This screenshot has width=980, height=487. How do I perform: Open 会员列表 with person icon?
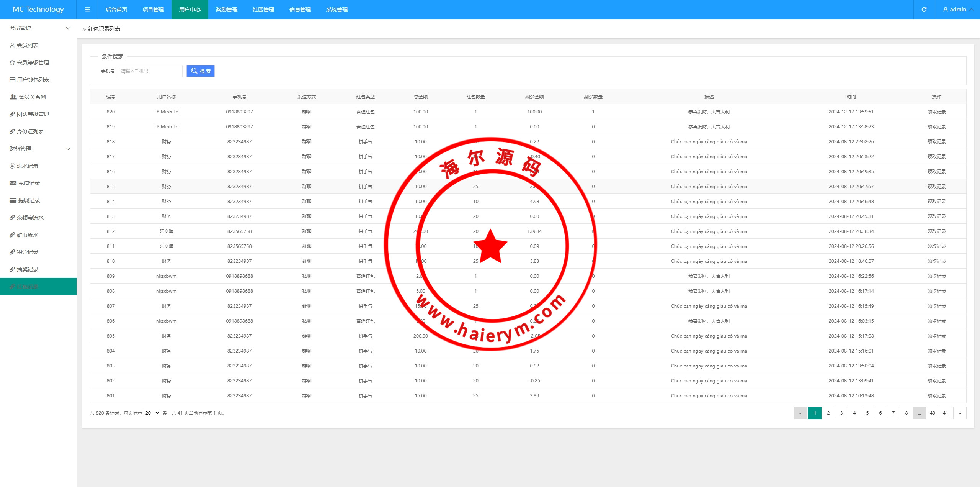click(x=28, y=45)
